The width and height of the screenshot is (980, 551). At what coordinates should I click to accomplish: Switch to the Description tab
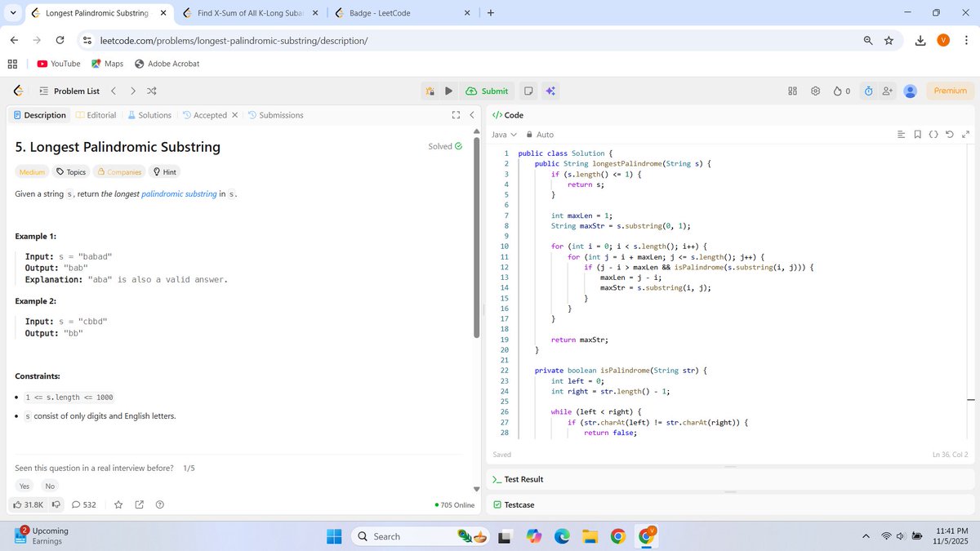pyautogui.click(x=39, y=115)
